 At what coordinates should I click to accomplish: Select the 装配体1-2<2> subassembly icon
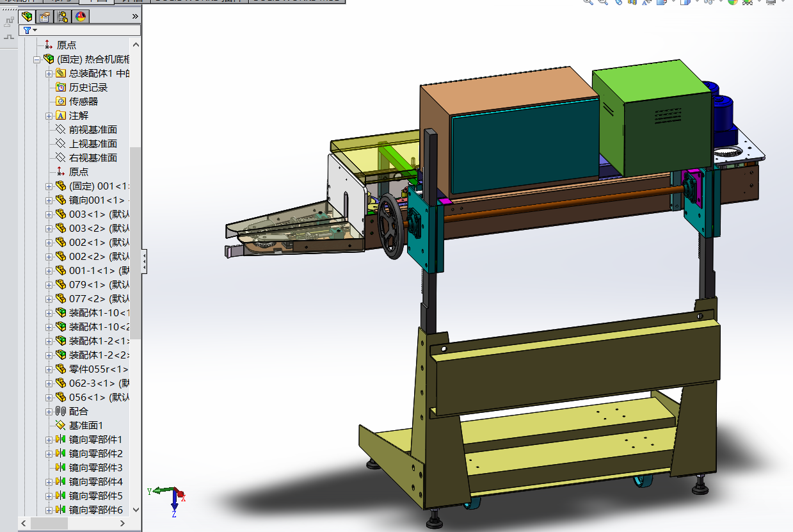tap(61, 355)
